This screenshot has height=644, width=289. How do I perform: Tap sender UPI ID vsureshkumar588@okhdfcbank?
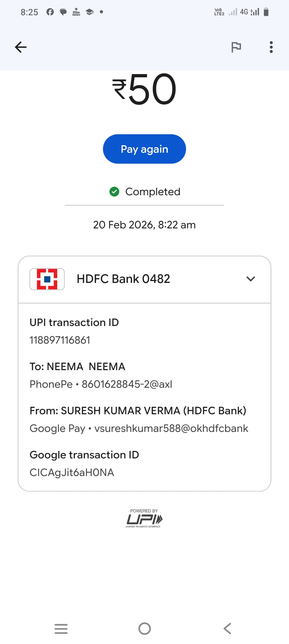171,428
